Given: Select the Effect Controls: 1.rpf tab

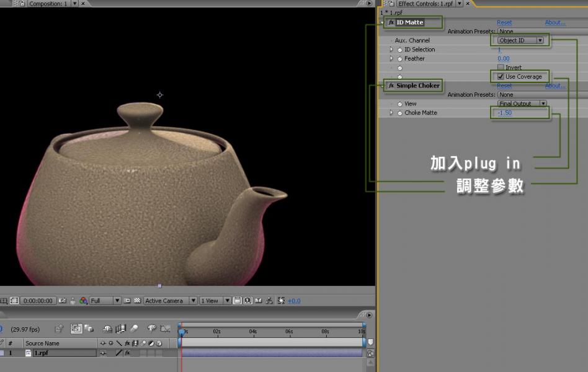Looking at the screenshot, I should tap(425, 4).
